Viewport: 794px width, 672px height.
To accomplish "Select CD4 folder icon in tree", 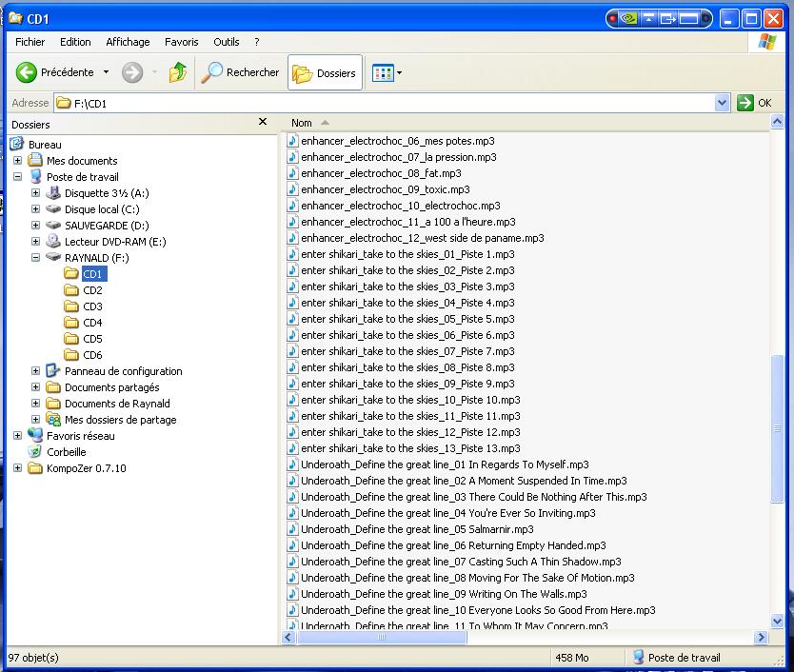I will pos(71,323).
